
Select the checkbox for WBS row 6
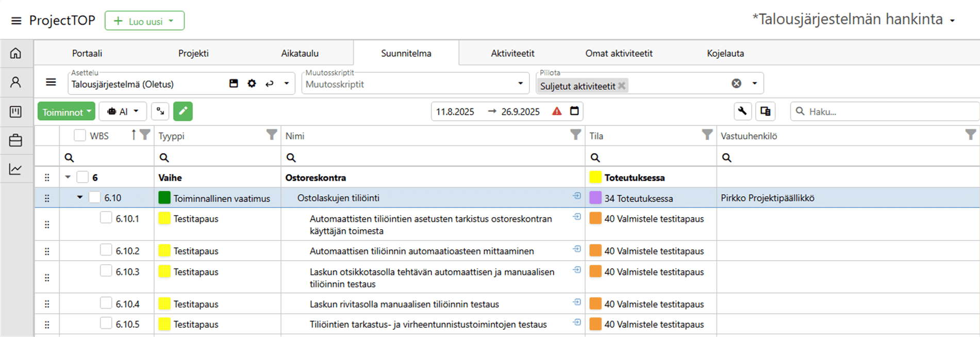point(82,178)
